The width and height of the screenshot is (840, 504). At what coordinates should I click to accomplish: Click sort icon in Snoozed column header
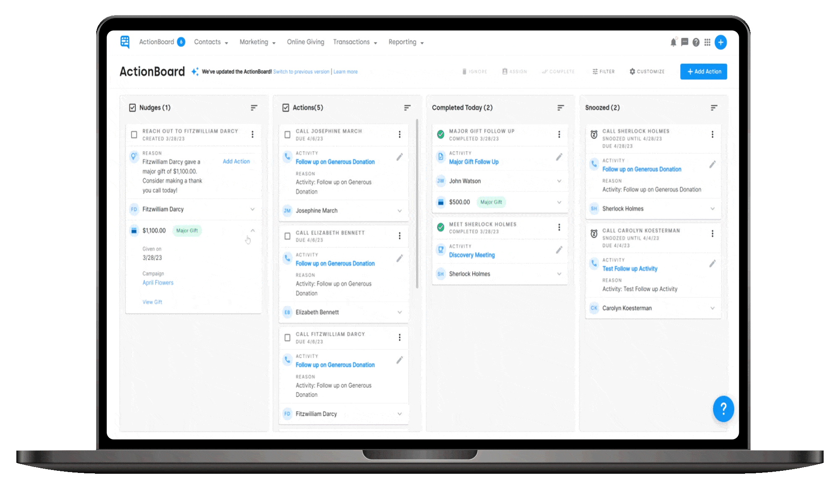coord(714,108)
